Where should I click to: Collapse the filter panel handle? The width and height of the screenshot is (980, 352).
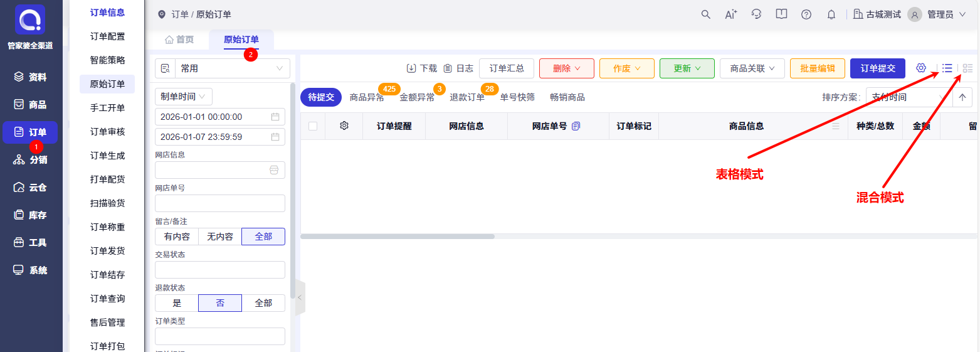[x=300, y=297]
